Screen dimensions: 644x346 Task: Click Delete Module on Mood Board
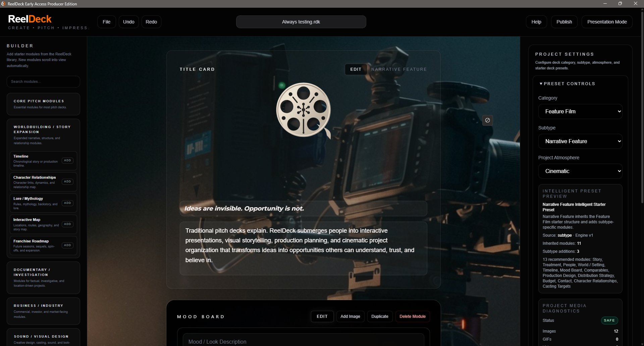click(x=413, y=316)
